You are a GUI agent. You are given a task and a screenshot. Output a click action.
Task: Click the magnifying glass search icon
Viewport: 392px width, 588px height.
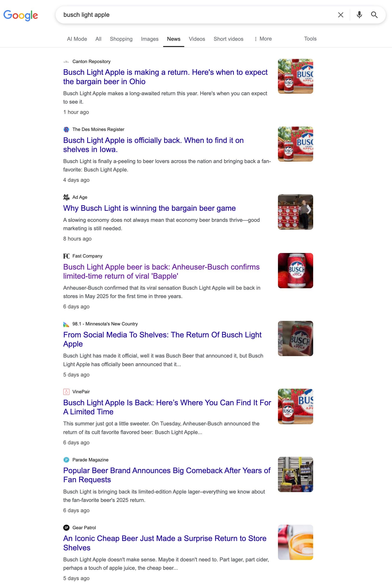tap(374, 15)
